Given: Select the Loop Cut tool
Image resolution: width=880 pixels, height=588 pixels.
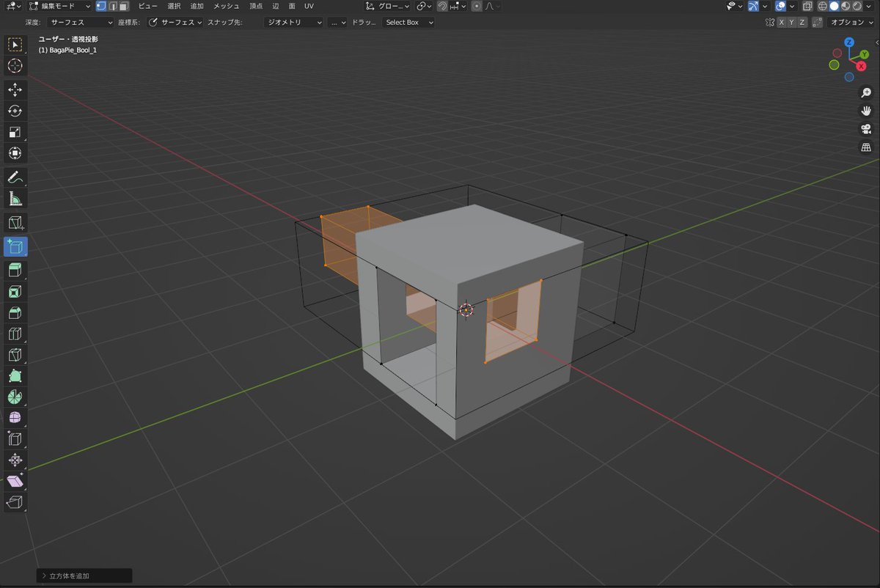Looking at the screenshot, I should pos(15,335).
